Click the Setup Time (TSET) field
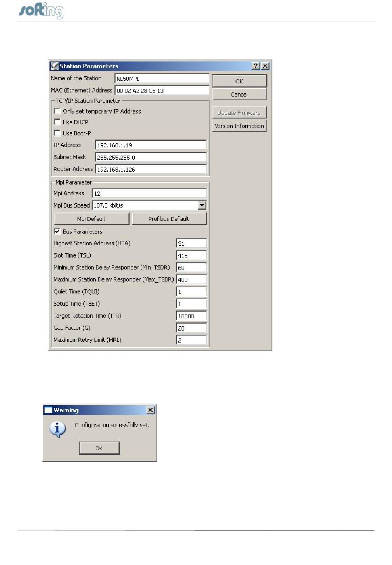 (x=191, y=303)
